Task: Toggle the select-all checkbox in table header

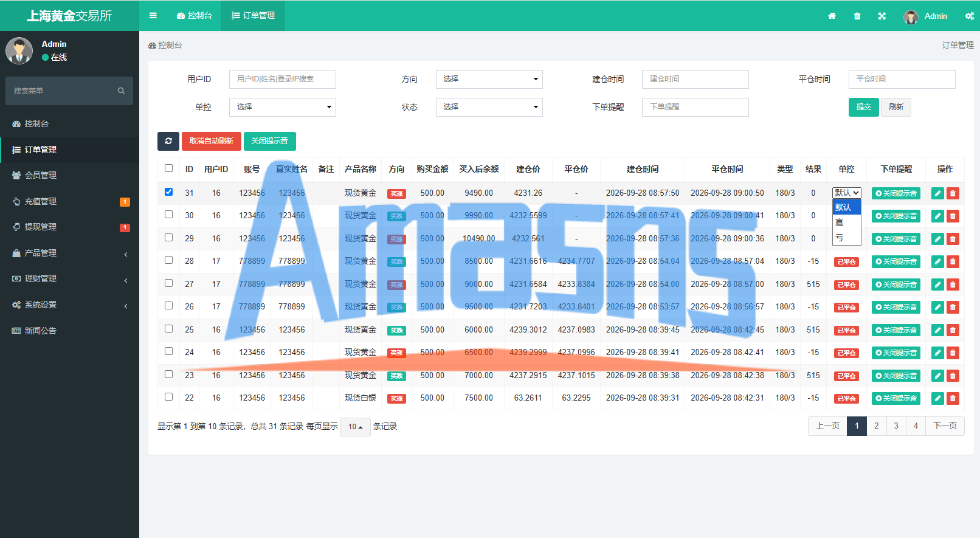Action: (x=168, y=168)
